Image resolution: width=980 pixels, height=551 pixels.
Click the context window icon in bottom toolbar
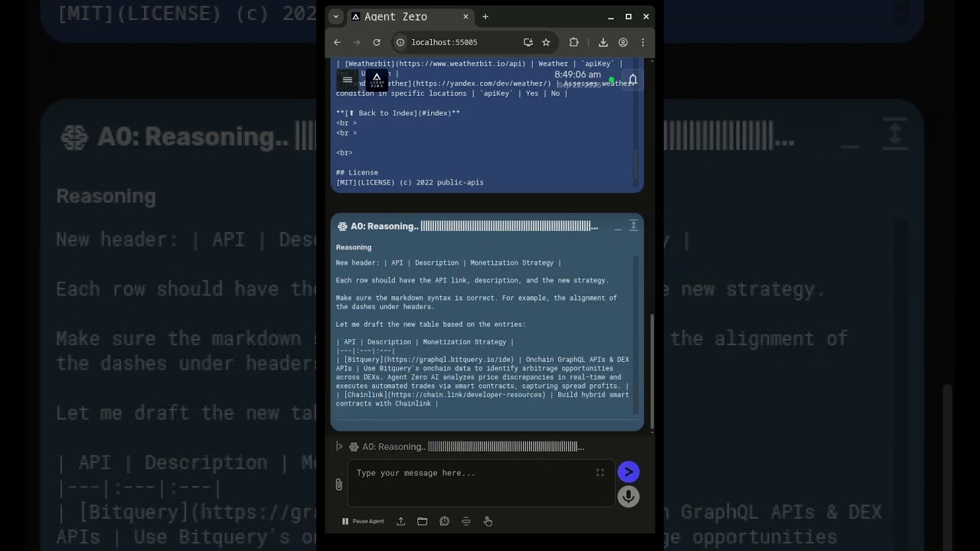point(465,521)
